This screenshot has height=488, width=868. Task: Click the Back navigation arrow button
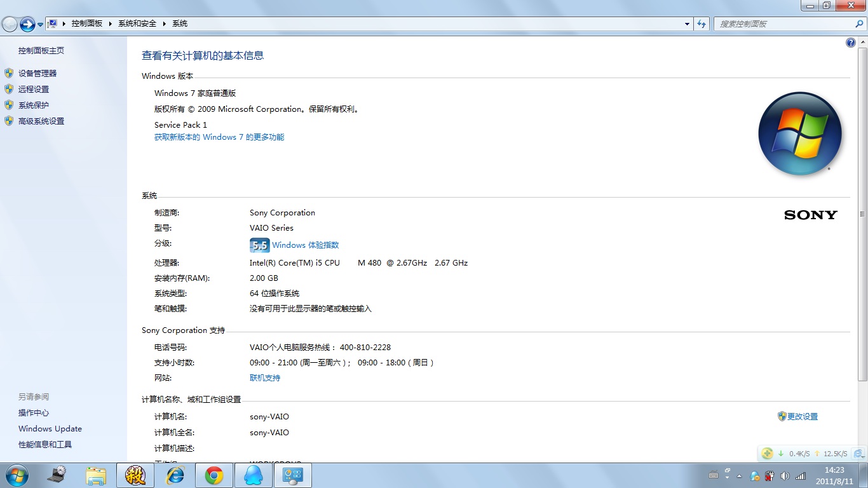click(10, 24)
